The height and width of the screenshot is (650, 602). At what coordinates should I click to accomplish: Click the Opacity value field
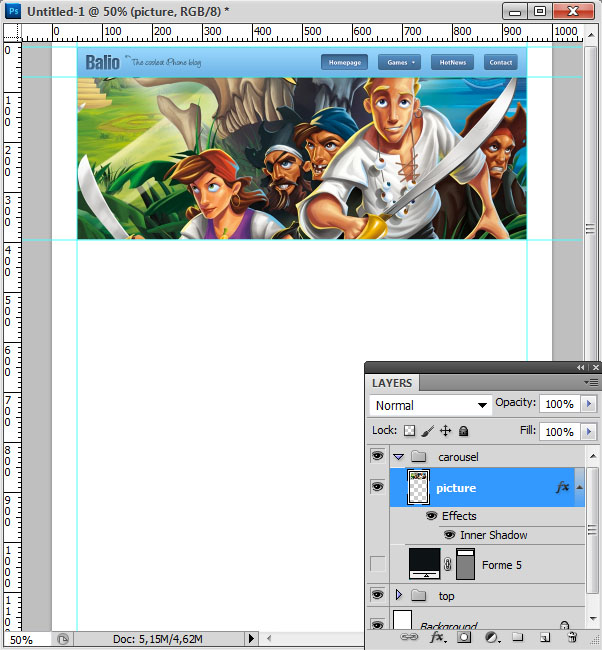[559, 404]
